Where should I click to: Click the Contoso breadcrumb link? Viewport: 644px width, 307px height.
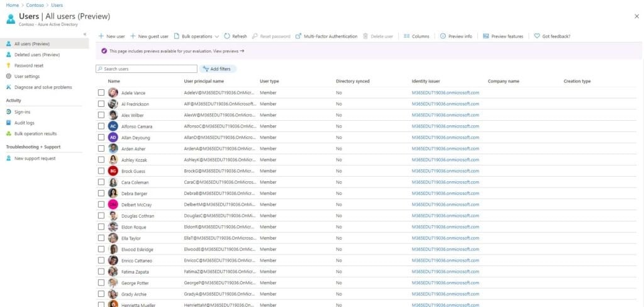(35, 5)
